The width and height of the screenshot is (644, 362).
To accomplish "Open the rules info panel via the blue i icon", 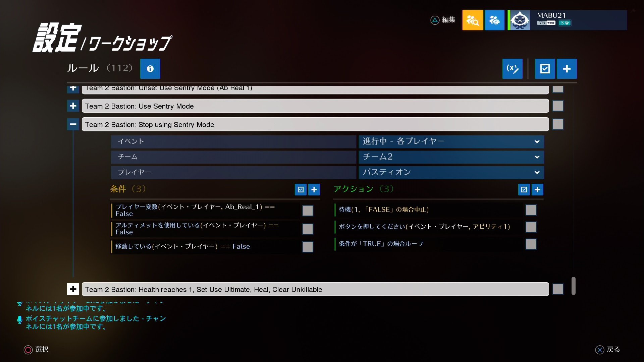I will point(150,69).
